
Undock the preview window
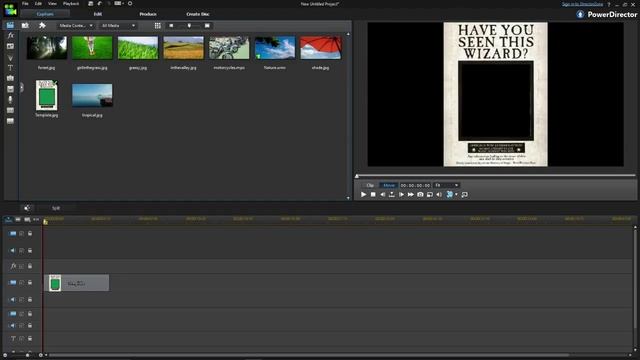[x=464, y=195]
